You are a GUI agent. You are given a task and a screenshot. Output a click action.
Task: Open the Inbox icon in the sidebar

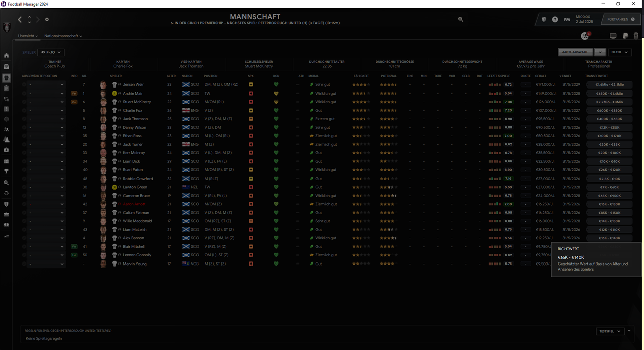pos(6,66)
